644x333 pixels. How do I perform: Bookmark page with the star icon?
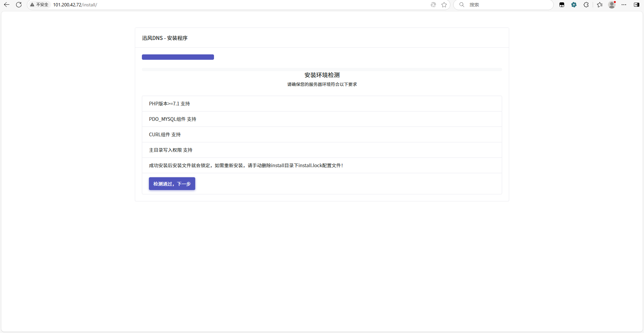pos(444,5)
